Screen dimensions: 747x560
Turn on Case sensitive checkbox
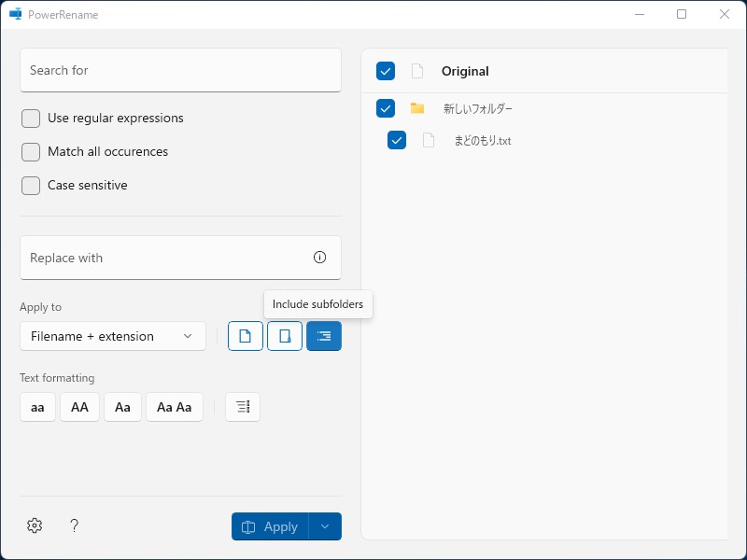coord(31,186)
